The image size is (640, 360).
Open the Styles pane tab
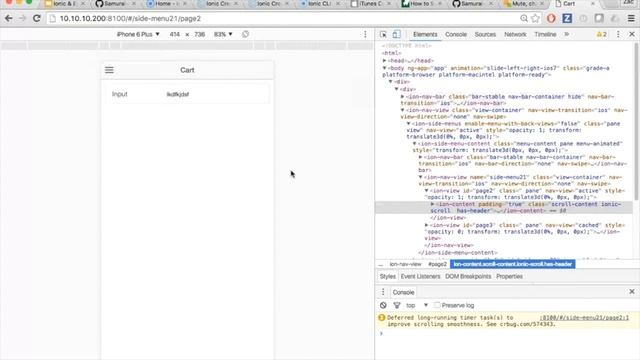(387, 277)
